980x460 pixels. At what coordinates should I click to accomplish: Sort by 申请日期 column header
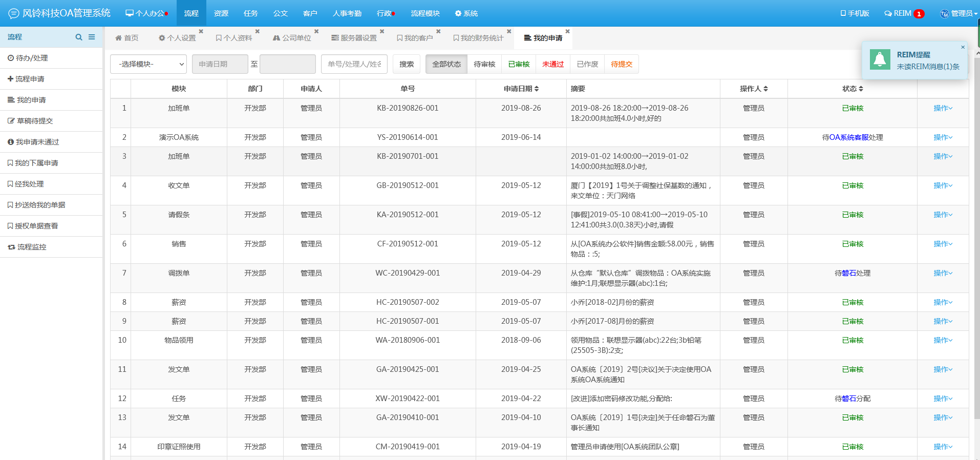[x=521, y=89]
